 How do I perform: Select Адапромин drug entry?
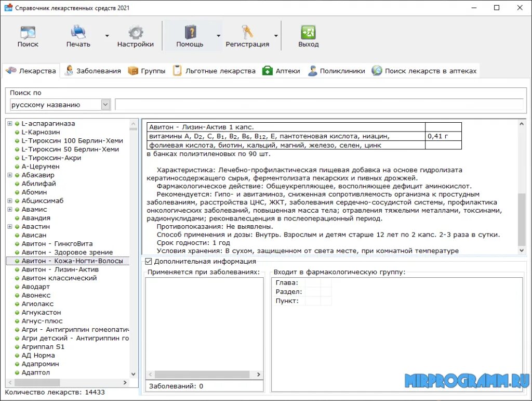click(x=40, y=364)
